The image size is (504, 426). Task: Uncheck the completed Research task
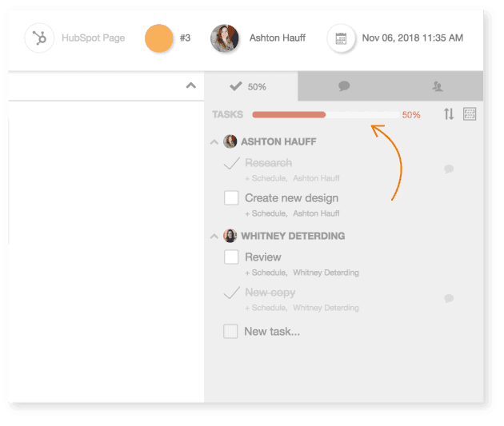tap(231, 163)
